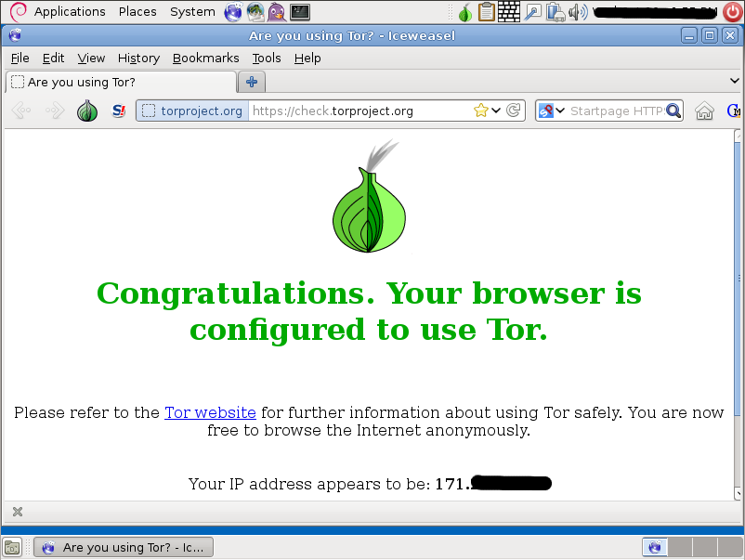
Task: Open the bookmark star dropdown arrow
Action: click(x=496, y=111)
